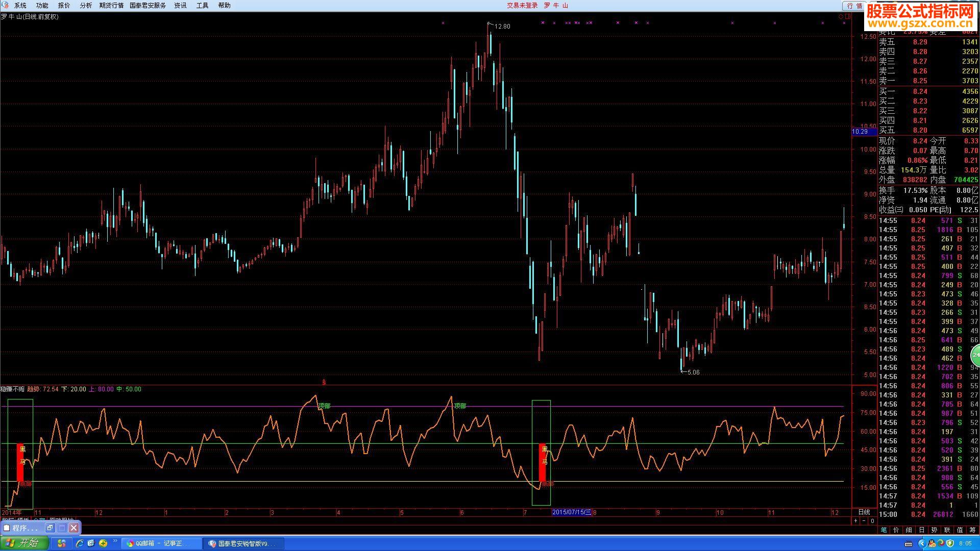Click the 15:00 last trade tick row

(928, 514)
